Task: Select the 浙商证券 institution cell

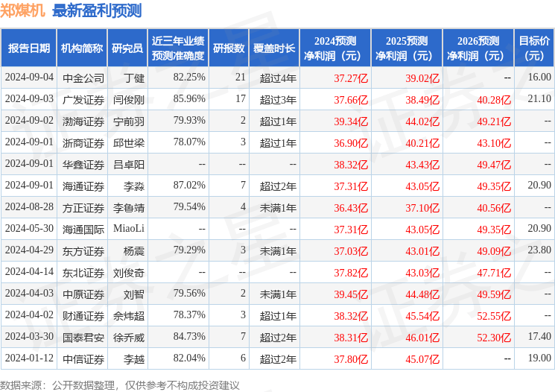Action: [83, 142]
